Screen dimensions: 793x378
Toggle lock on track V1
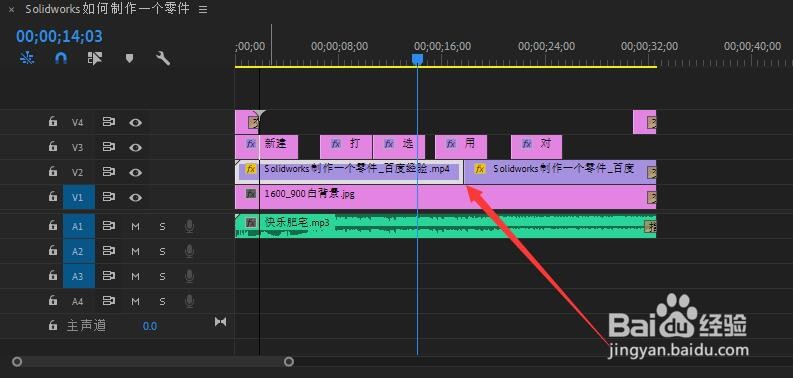click(53, 197)
